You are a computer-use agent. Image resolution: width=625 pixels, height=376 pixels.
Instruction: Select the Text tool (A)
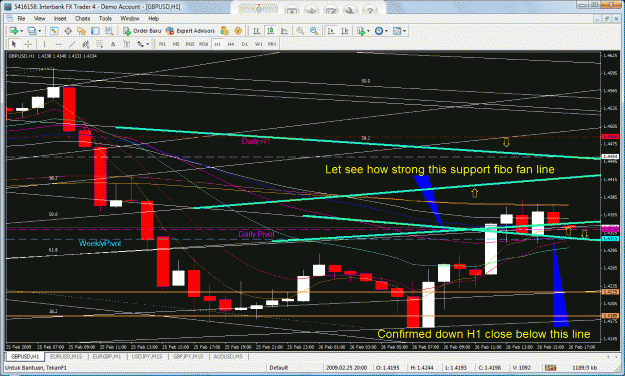113,44
